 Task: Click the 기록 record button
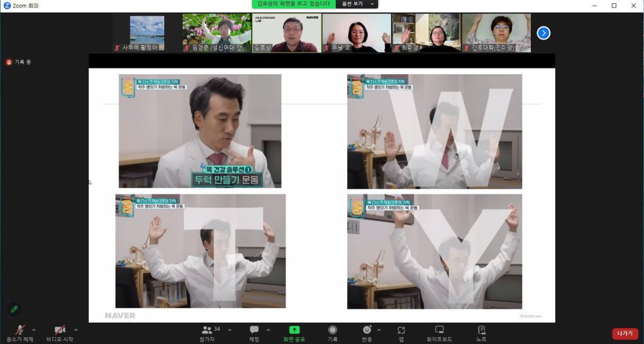pos(333,333)
